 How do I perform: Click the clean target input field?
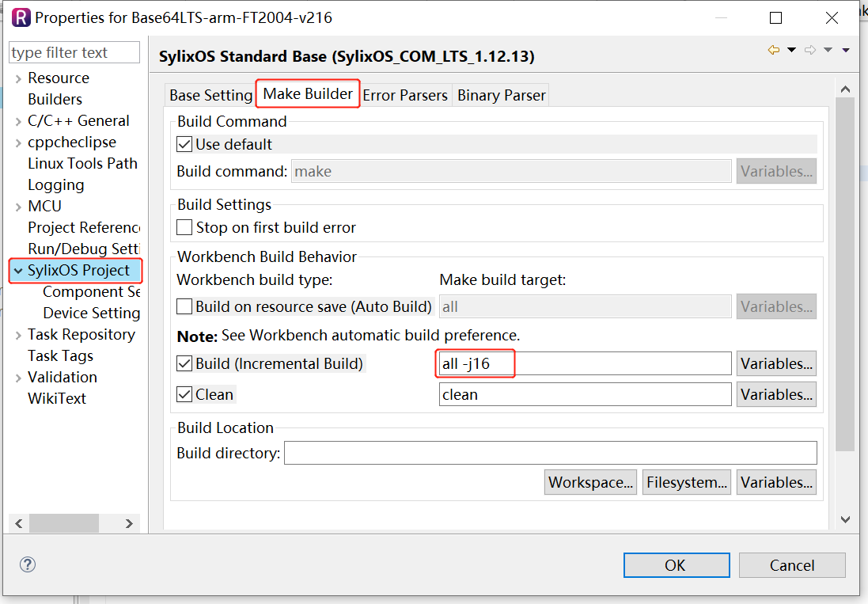(585, 395)
